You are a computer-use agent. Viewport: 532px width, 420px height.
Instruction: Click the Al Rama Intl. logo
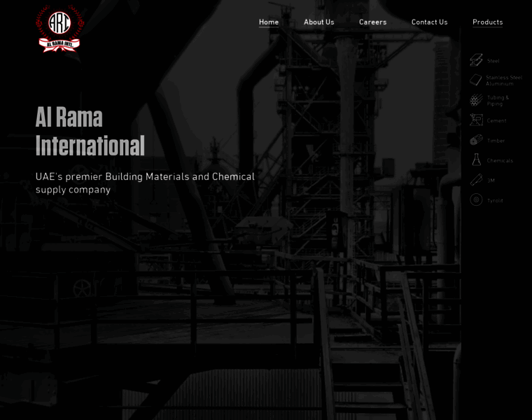pyautogui.click(x=59, y=29)
